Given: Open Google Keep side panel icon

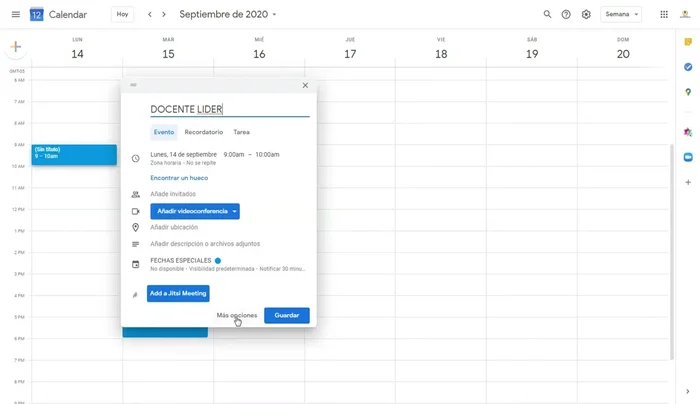Looking at the screenshot, I should [x=688, y=42].
